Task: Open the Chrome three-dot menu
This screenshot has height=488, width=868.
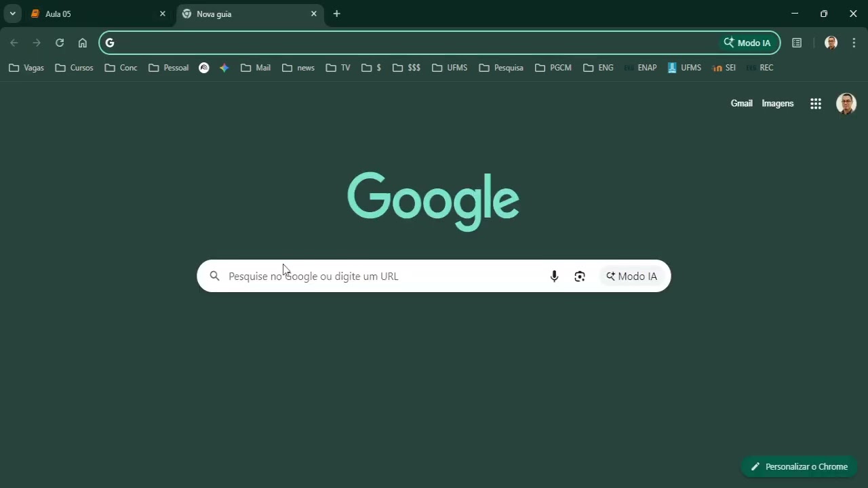Action: (854, 43)
